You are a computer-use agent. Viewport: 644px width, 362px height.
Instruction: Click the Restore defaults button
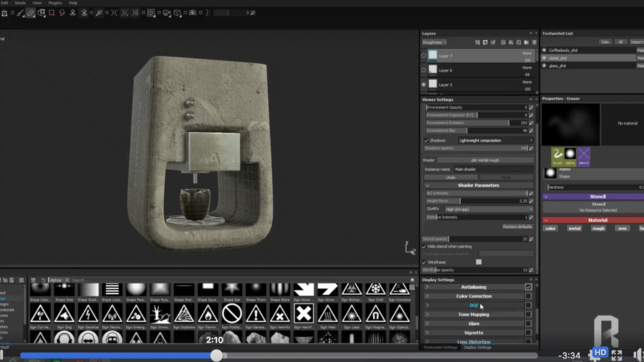[x=517, y=227]
